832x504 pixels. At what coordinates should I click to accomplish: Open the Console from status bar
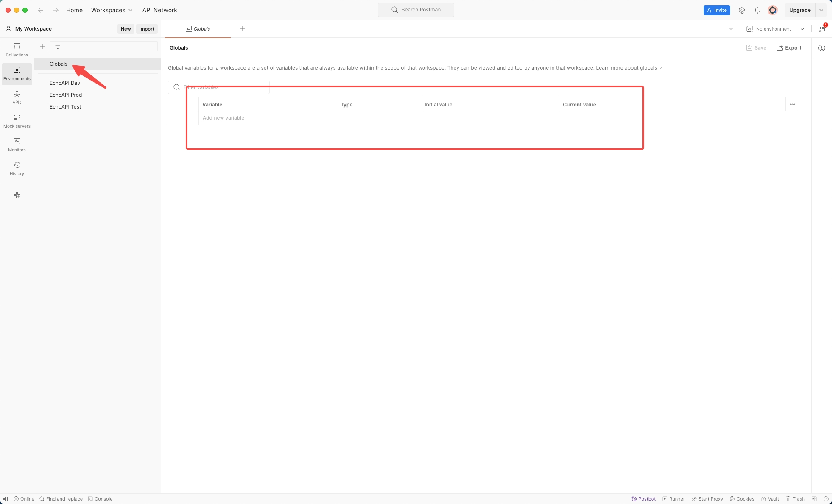(x=100, y=499)
